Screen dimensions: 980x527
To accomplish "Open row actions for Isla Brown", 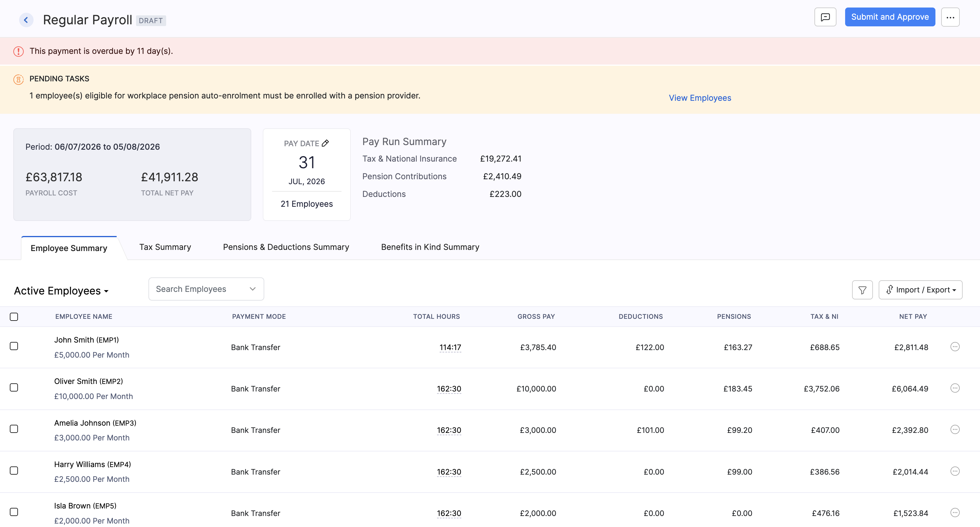I will (x=955, y=513).
